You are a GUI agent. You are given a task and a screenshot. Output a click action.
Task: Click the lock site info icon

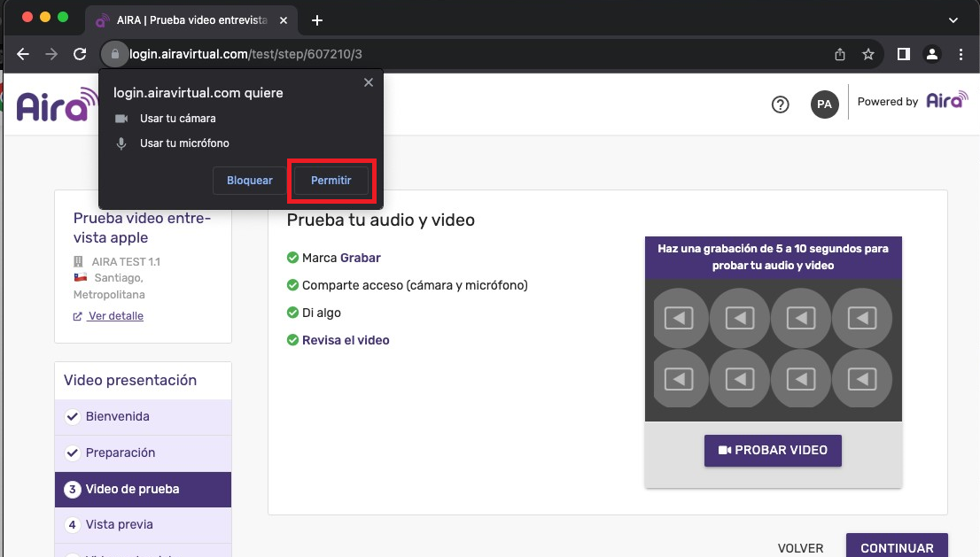115,54
